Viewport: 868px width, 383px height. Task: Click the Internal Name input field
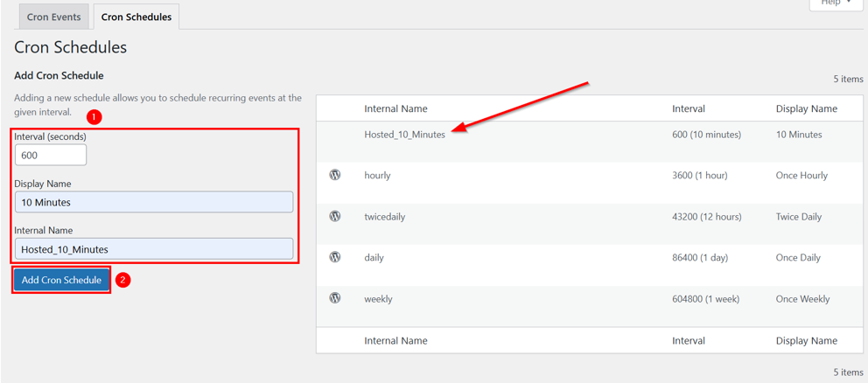[x=154, y=249]
